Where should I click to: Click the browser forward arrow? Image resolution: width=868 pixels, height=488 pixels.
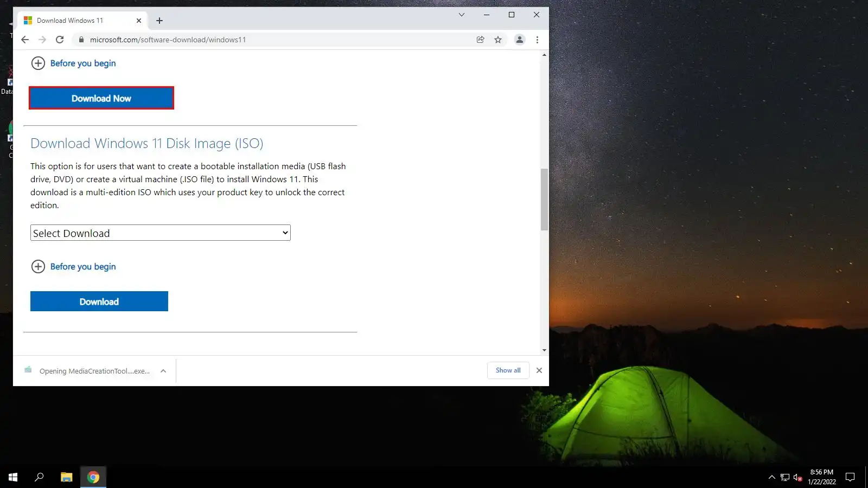click(x=42, y=40)
